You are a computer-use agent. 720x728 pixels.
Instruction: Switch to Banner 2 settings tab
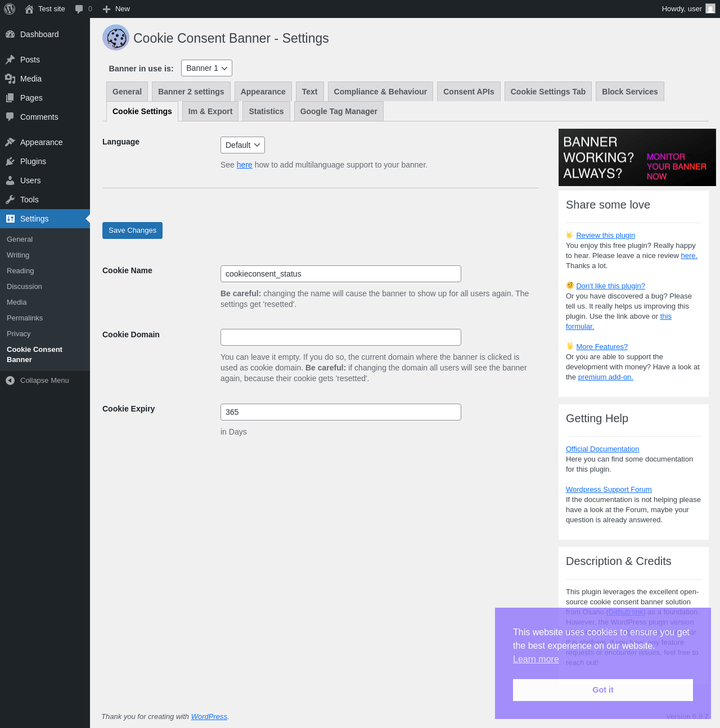point(191,92)
